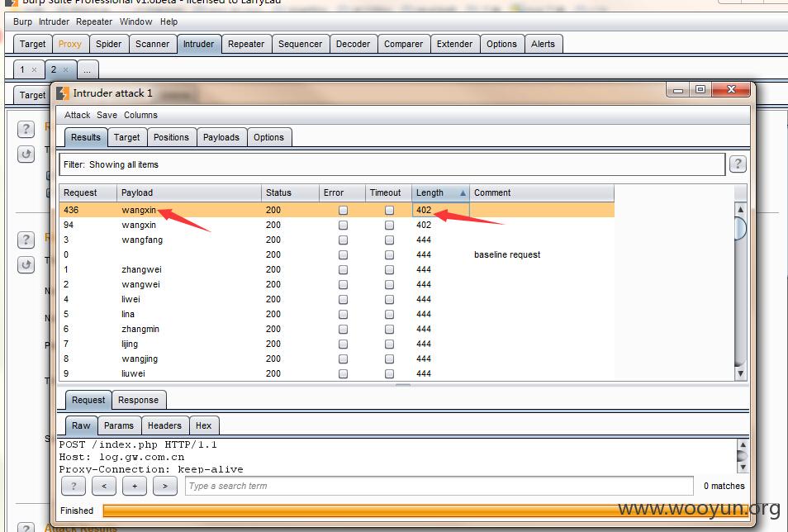This screenshot has width=788, height=532.
Task: Click the Filter: Showing all items bar
Action: [392, 164]
